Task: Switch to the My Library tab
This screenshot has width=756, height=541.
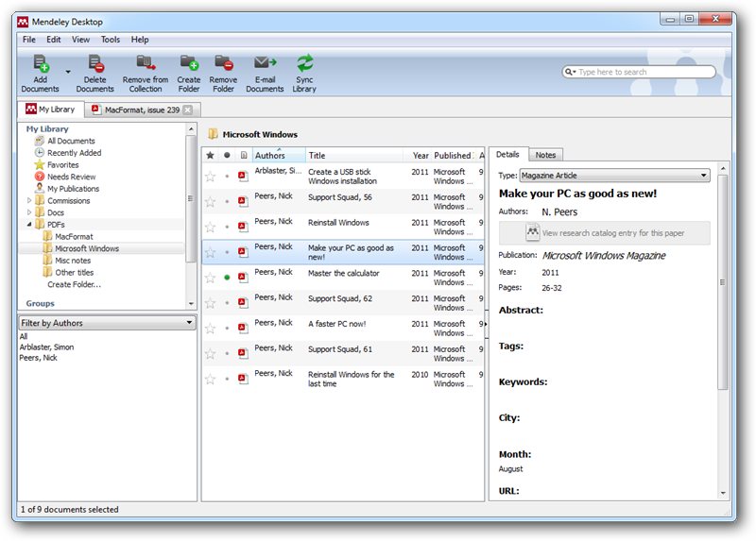Action: 51,110
